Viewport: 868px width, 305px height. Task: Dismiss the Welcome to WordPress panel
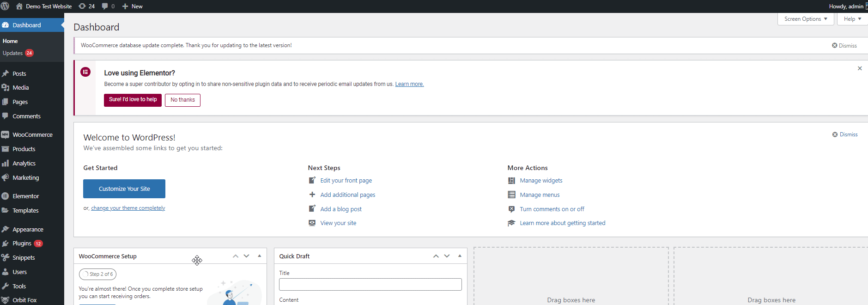tap(845, 134)
